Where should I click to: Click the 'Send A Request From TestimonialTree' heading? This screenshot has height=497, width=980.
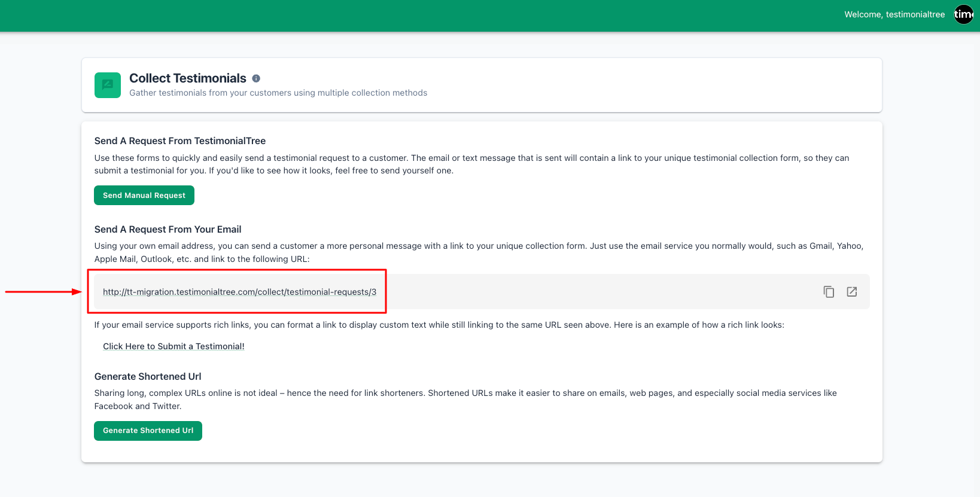click(x=180, y=141)
